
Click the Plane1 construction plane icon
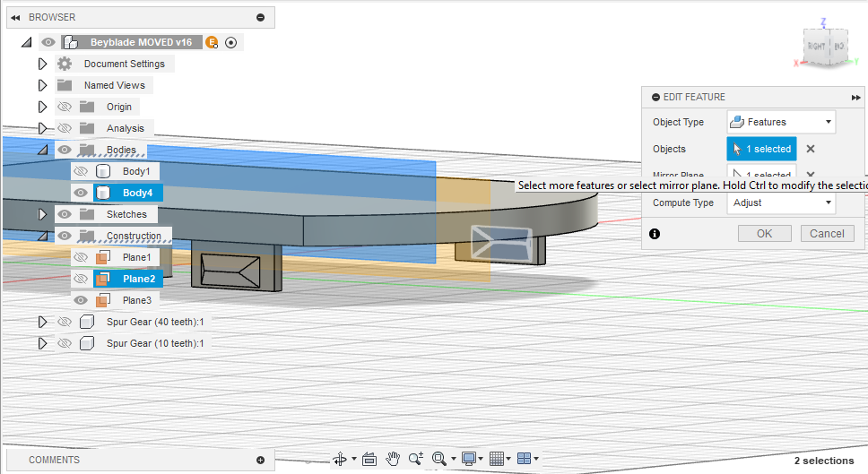102,257
